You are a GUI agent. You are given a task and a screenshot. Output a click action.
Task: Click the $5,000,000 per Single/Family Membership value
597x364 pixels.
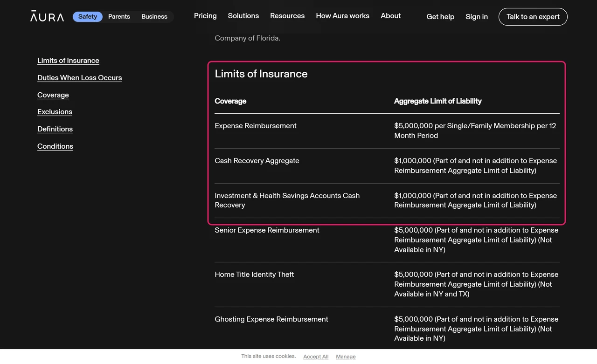coord(475,130)
